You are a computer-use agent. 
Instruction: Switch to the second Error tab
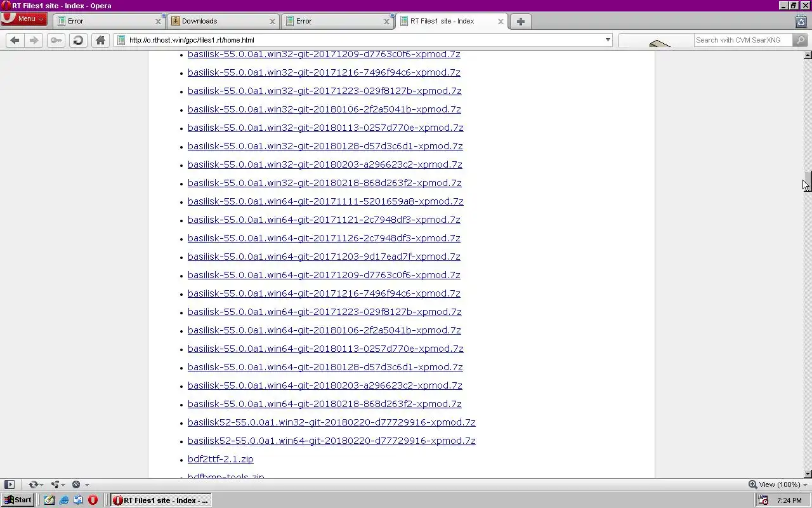point(337,21)
